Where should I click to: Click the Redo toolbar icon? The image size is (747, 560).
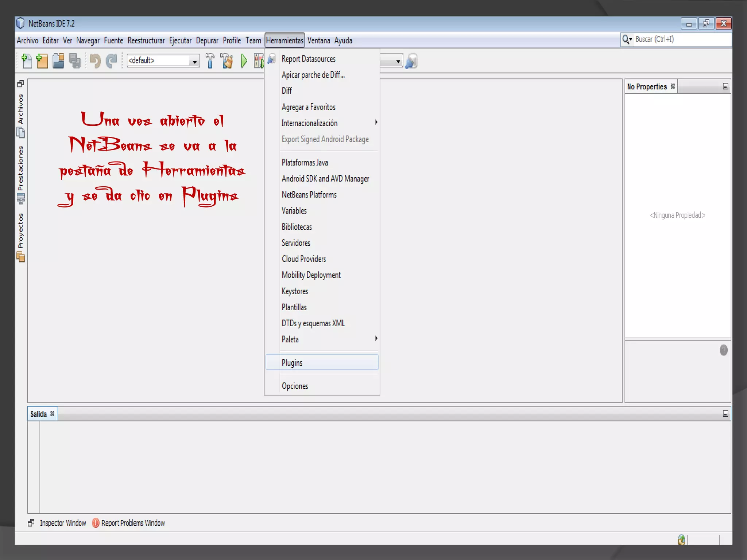click(x=111, y=61)
